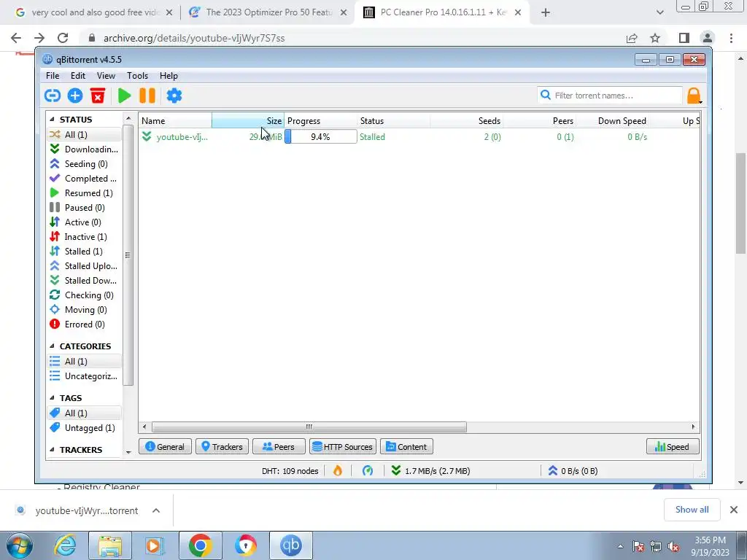Switch to the Peers tab
747x560 pixels.
(279, 447)
